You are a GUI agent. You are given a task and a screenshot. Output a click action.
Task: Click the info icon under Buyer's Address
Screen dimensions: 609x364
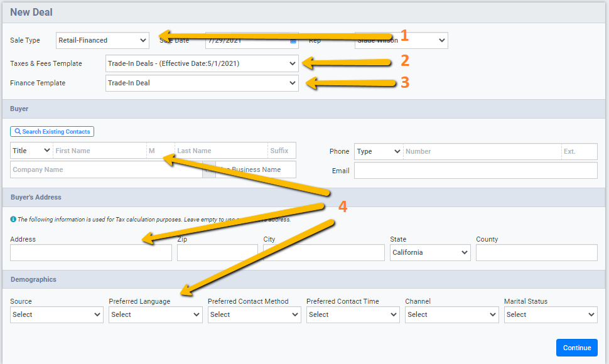pyautogui.click(x=13, y=220)
